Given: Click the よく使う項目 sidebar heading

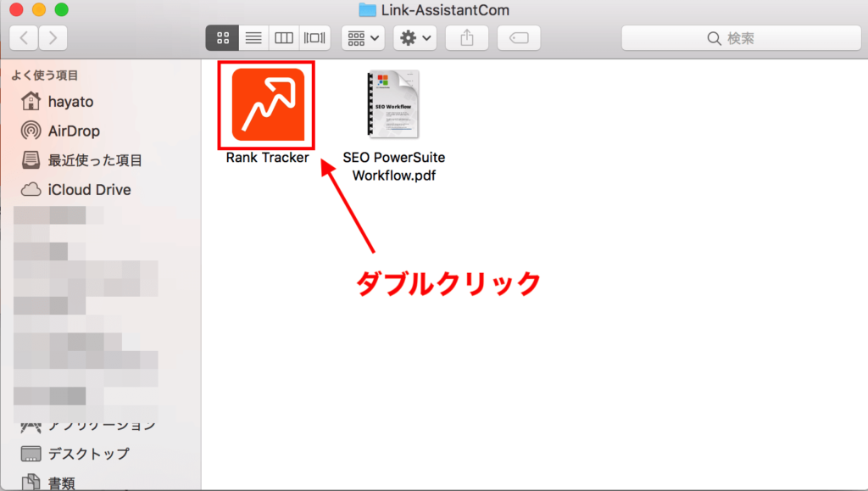Looking at the screenshot, I should pos(44,75).
